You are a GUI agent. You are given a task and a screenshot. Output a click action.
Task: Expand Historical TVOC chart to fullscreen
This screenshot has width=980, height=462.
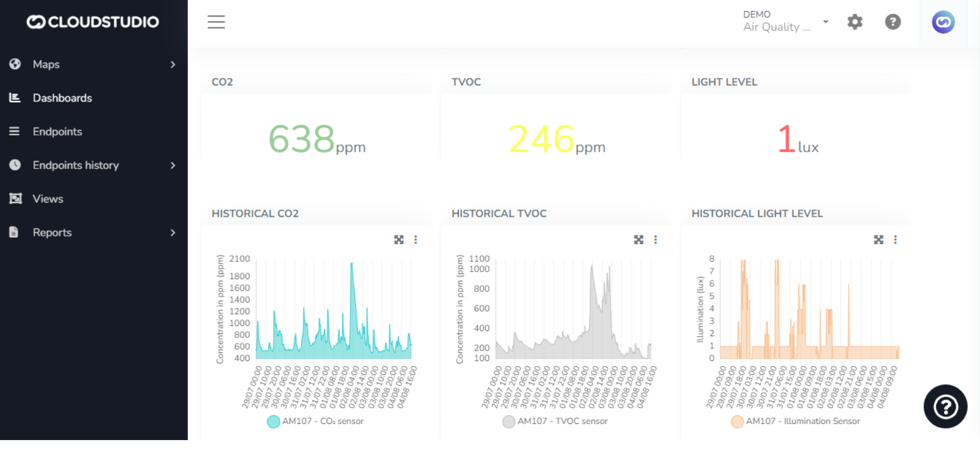click(639, 240)
